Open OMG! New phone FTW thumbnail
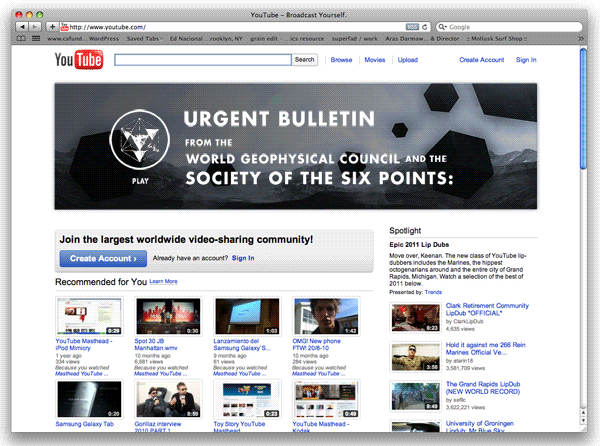600x446 pixels. (326, 316)
